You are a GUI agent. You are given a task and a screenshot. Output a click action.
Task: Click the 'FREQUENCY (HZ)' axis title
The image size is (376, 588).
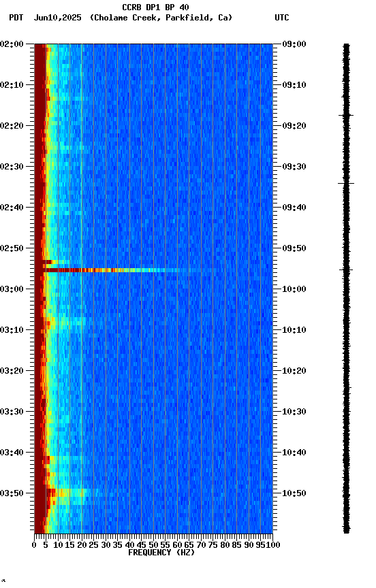(x=161, y=553)
